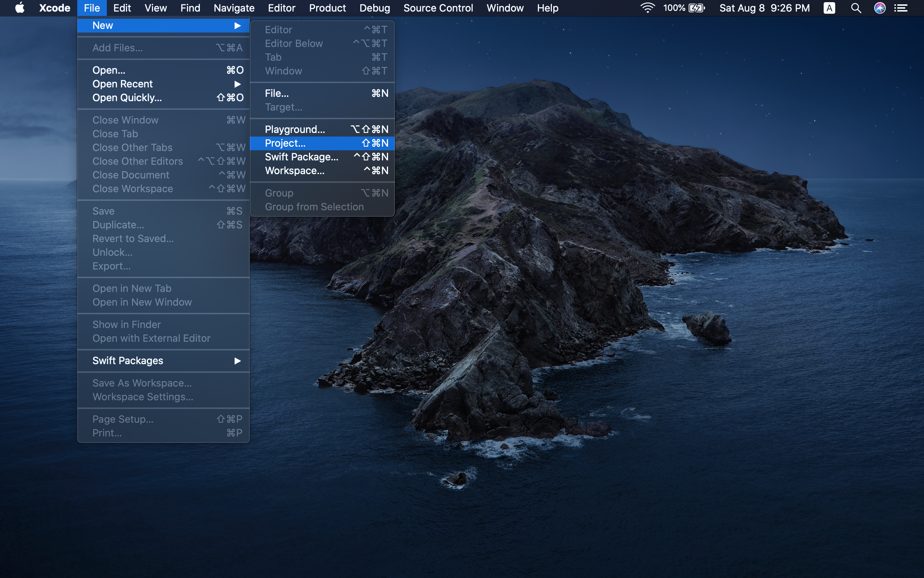Image resolution: width=924 pixels, height=578 pixels.
Task: Open Notification Center list icon
Action: coord(901,8)
